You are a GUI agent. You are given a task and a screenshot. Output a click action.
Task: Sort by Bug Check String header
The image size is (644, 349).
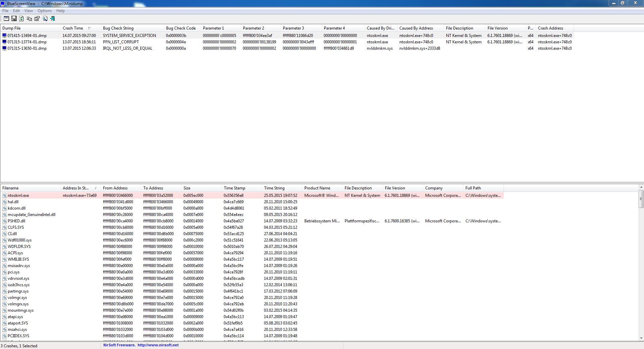132,28
